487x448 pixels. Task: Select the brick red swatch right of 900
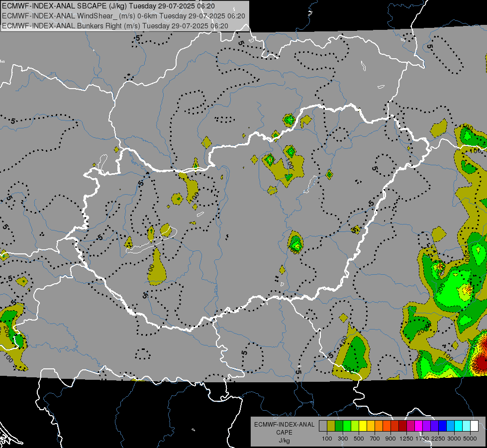pyautogui.click(x=395, y=426)
